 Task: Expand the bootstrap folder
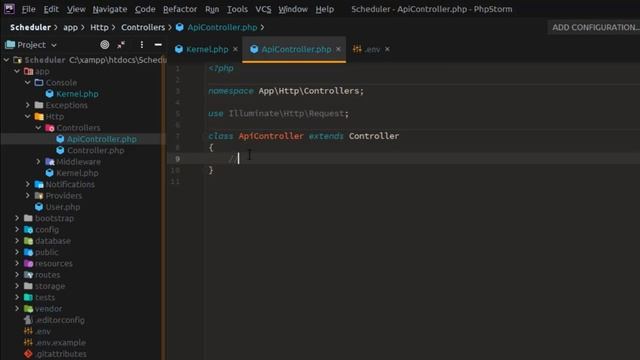[x=17, y=218]
